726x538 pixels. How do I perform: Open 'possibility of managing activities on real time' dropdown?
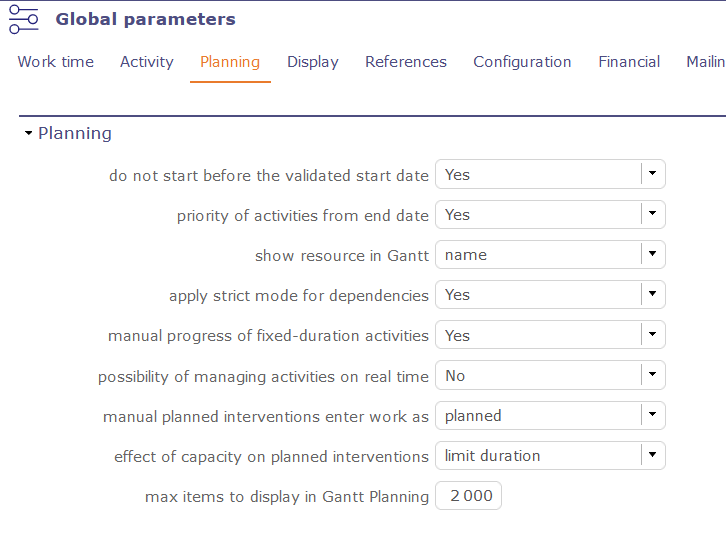pos(652,376)
